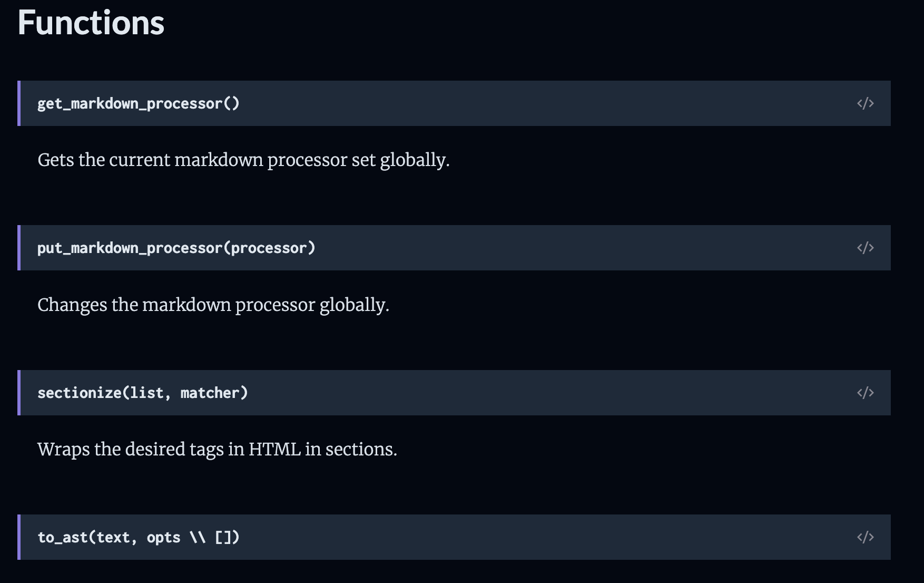Select the get_markdown_processor() signature link
This screenshot has width=924, height=583.
pyautogui.click(x=138, y=103)
